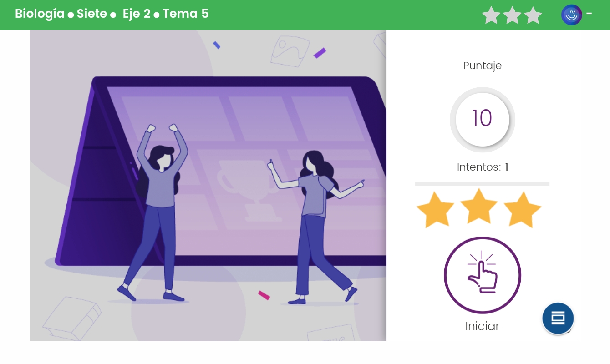Screen dimensions: 610x364
Task: Click the gray progress bar under Intentos
Action: click(x=482, y=184)
